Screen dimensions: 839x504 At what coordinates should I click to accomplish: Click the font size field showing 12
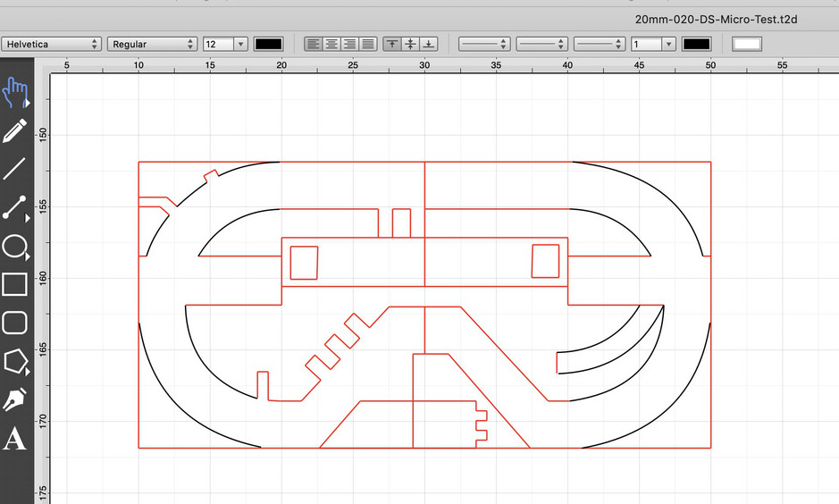218,44
